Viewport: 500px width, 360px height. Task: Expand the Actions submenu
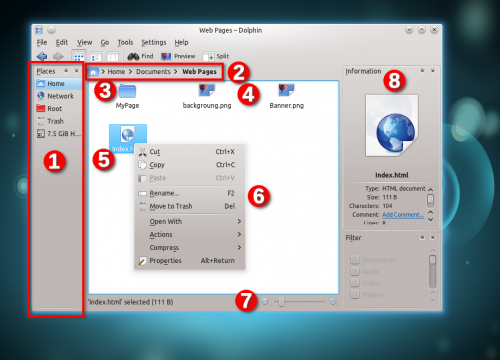[x=190, y=234]
